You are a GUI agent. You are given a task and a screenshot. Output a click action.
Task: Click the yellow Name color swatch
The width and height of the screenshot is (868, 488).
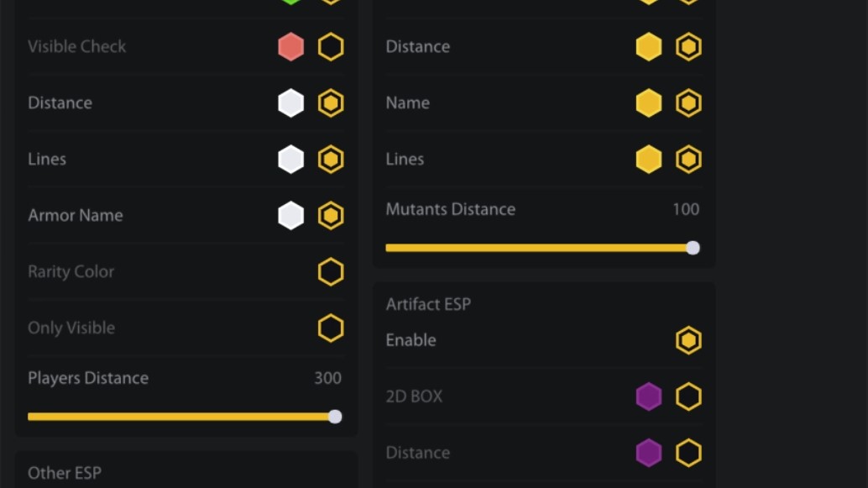point(649,103)
